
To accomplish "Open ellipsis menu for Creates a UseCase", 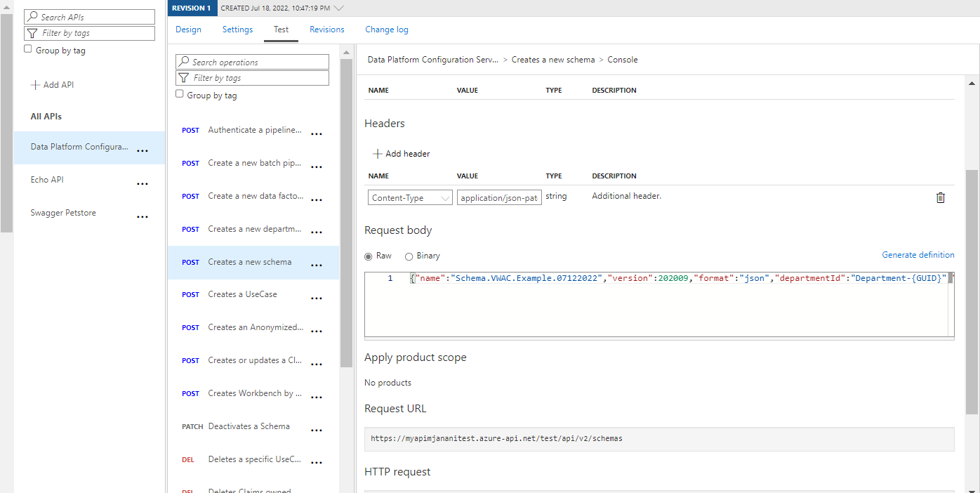I will (317, 298).
